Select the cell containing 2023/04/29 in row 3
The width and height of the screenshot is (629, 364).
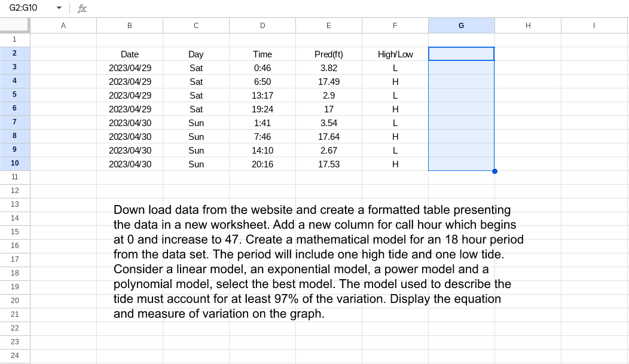[129, 68]
